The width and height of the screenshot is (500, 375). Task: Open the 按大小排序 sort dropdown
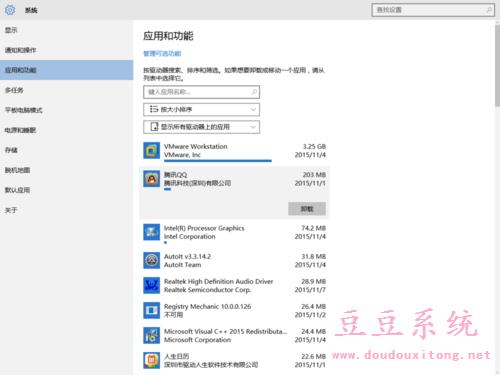click(201, 109)
